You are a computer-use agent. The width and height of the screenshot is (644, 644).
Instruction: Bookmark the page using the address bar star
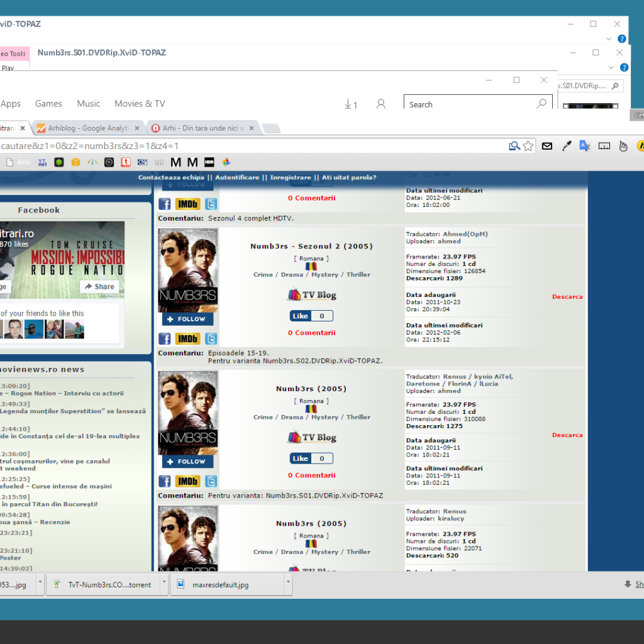pyautogui.click(x=528, y=145)
